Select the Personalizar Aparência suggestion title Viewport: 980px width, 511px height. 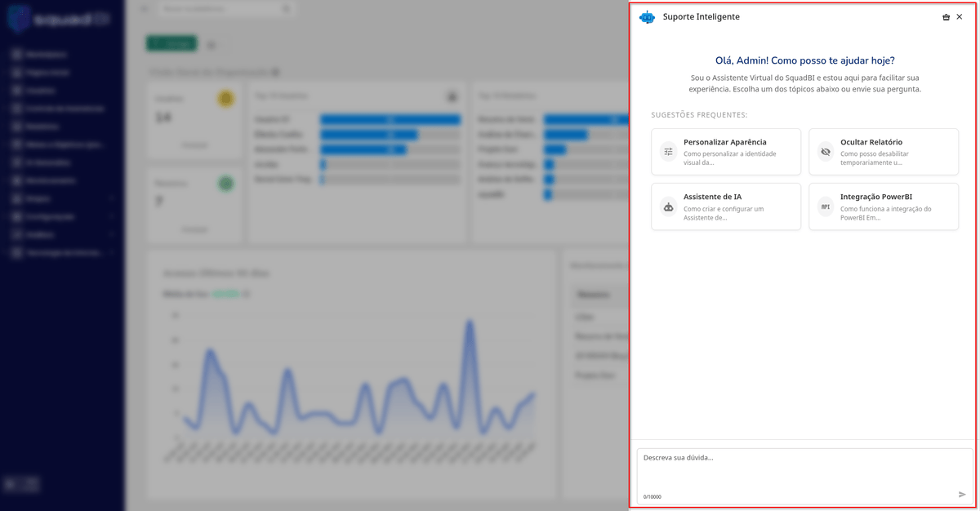(x=724, y=142)
